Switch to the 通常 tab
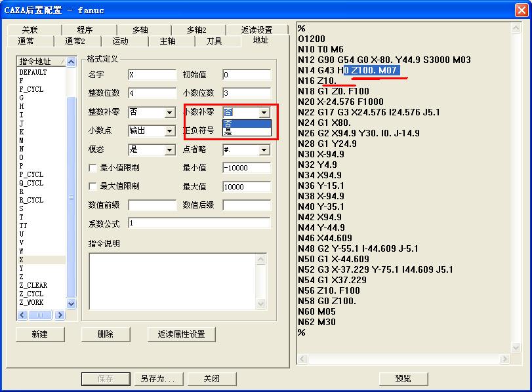 click(26, 41)
